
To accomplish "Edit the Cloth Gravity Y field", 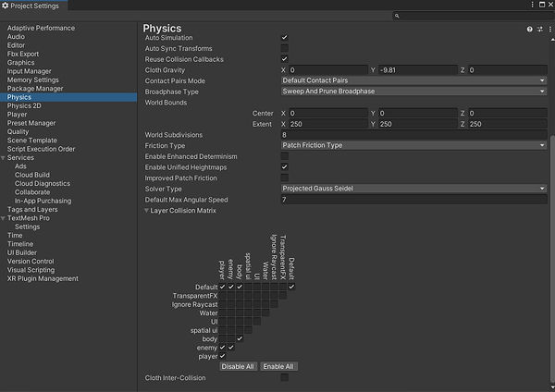I will click(x=418, y=70).
